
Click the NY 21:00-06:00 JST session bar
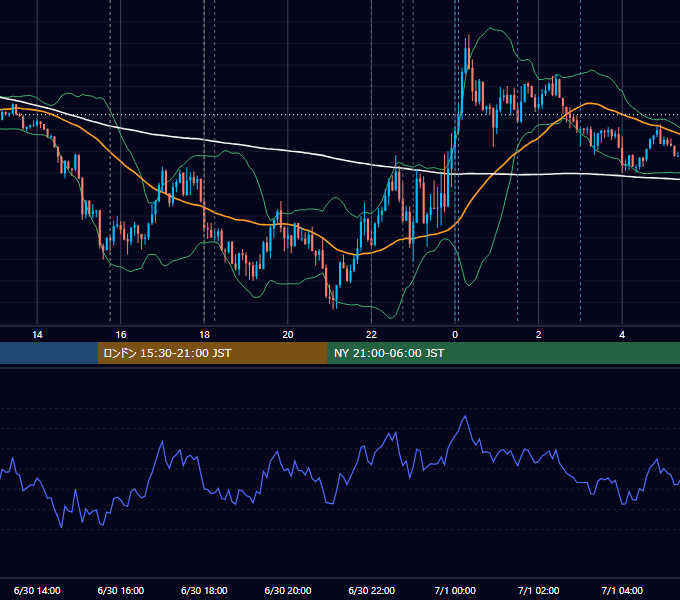pyautogui.click(x=503, y=353)
